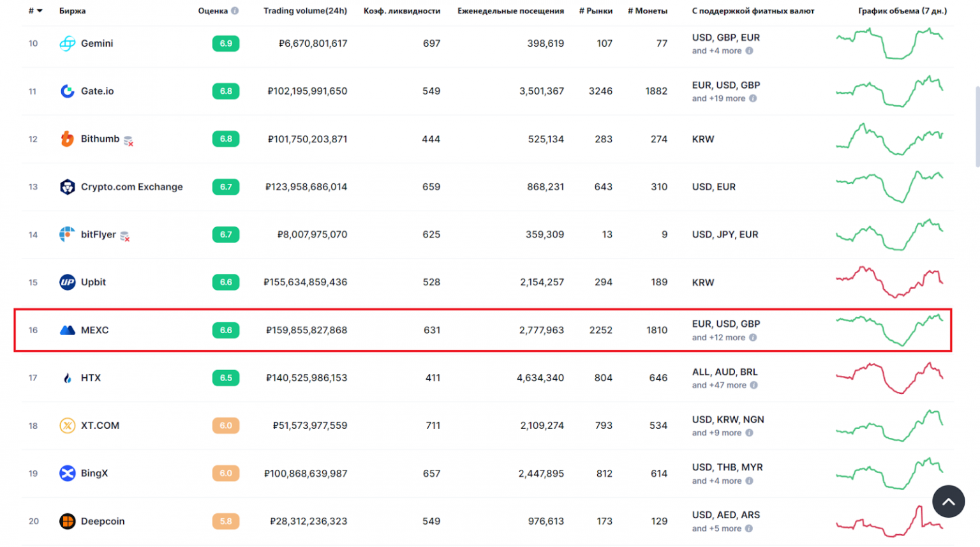Click the BingX logo icon
The height and width of the screenshot is (547, 980).
point(67,474)
